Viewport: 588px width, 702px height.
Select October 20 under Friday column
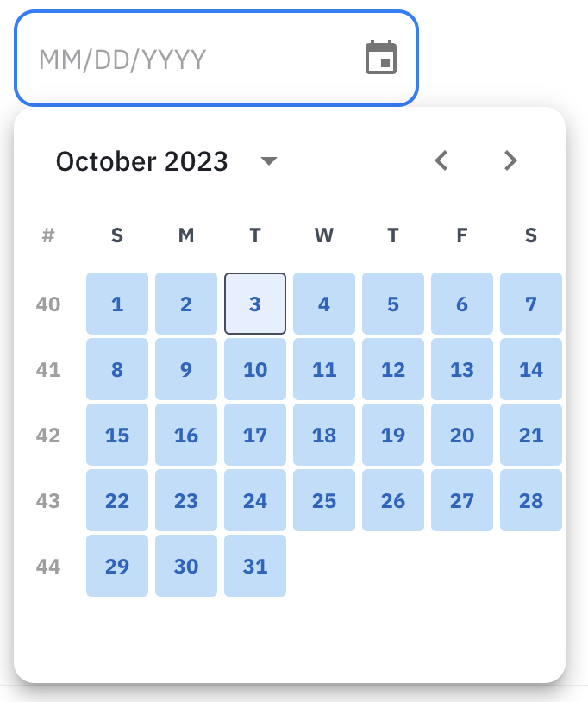pyautogui.click(x=462, y=435)
